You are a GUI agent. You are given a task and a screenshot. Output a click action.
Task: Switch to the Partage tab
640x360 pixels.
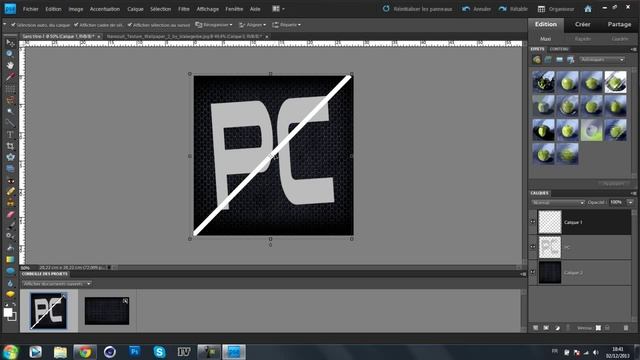click(619, 24)
